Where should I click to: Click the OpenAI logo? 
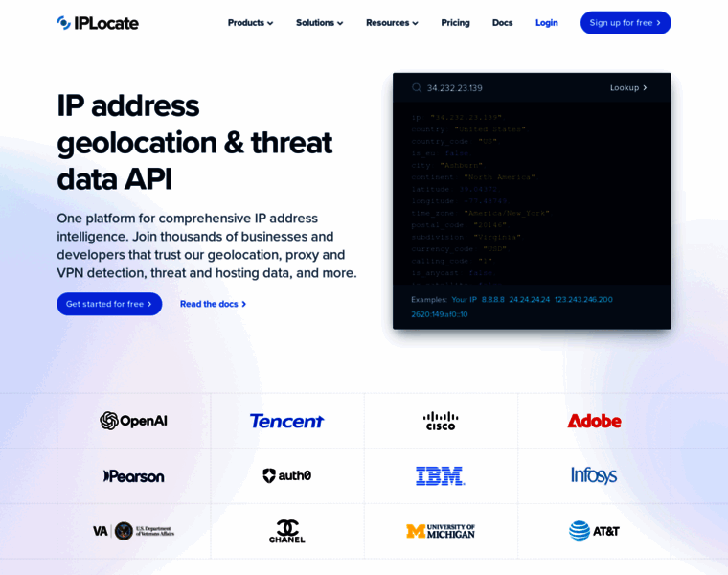point(134,421)
